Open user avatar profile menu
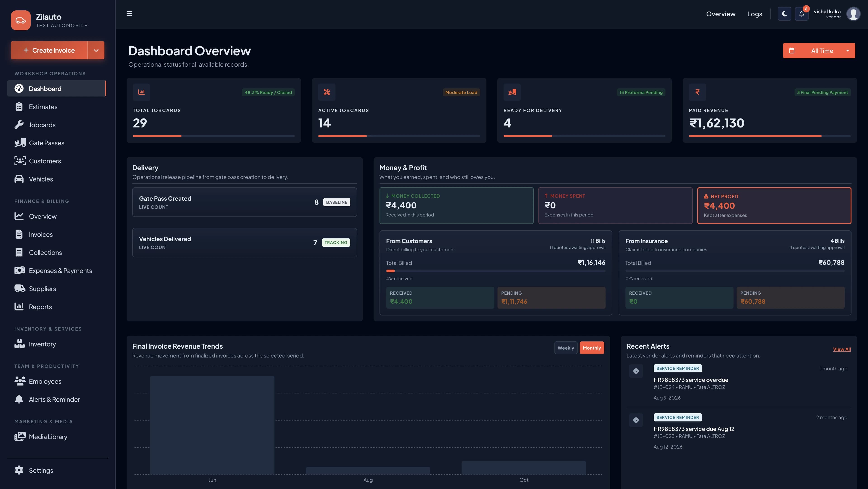The width and height of the screenshot is (868, 489). click(x=854, y=14)
